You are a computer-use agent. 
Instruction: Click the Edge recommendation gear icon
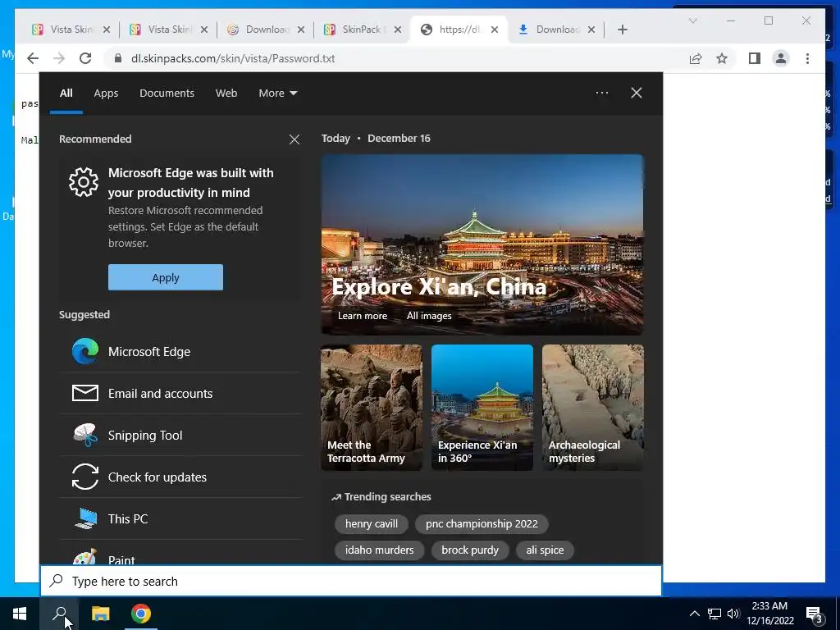84,182
